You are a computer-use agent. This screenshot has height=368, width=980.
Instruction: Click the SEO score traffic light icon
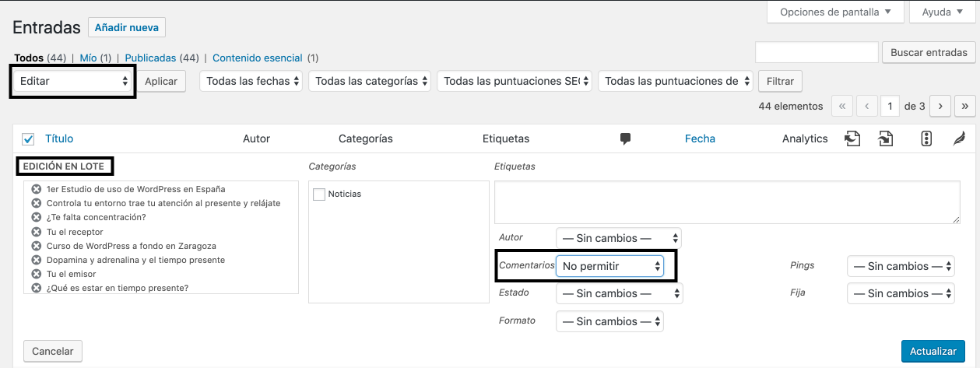926,138
